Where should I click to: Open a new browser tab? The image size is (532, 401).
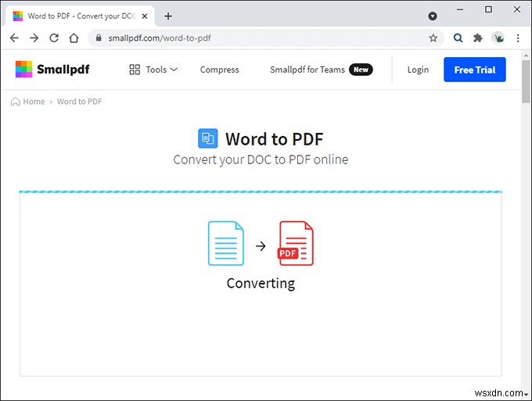click(x=168, y=16)
